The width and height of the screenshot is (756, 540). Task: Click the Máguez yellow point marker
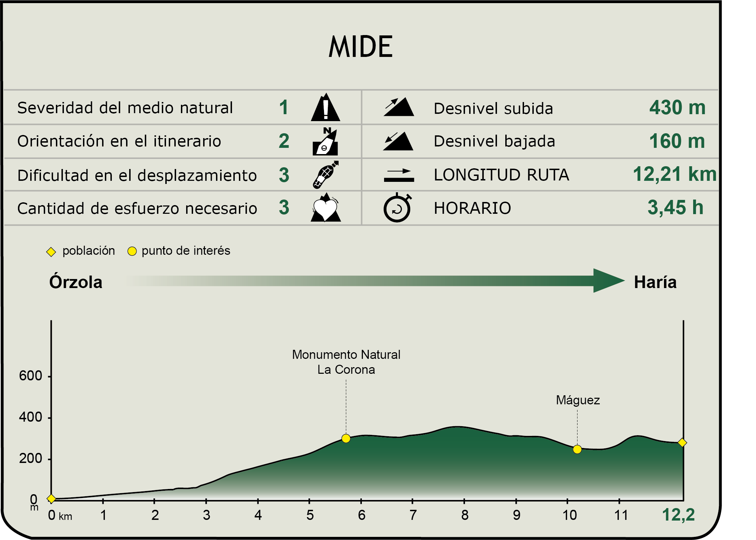tap(577, 449)
